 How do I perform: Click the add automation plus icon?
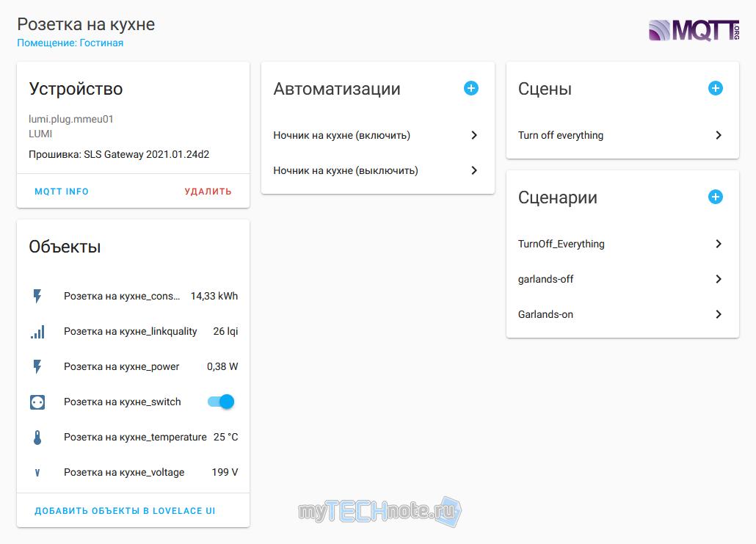point(471,88)
